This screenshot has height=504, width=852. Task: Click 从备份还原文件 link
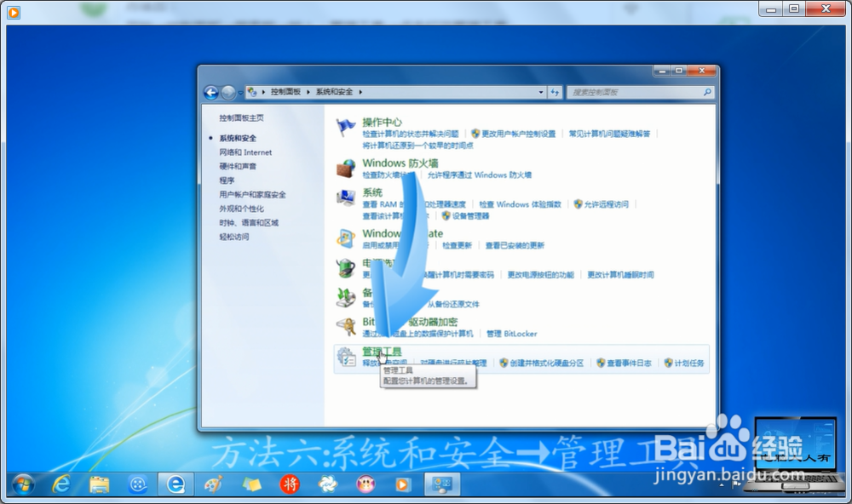pyautogui.click(x=453, y=304)
